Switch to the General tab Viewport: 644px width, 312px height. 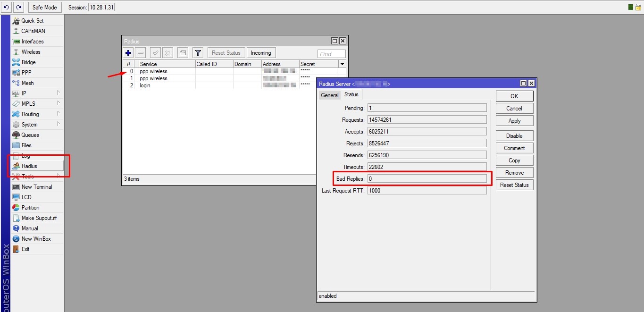pos(330,95)
